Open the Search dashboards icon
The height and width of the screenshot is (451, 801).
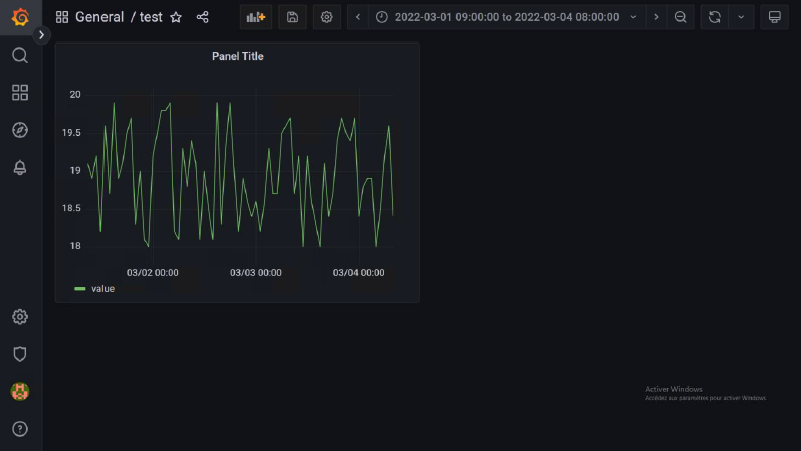pos(20,55)
